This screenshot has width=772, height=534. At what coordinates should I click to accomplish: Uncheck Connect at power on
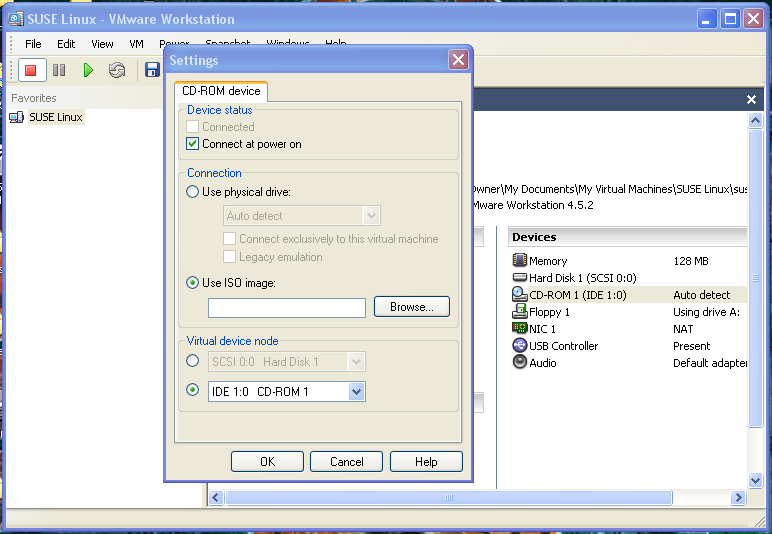tap(193, 144)
